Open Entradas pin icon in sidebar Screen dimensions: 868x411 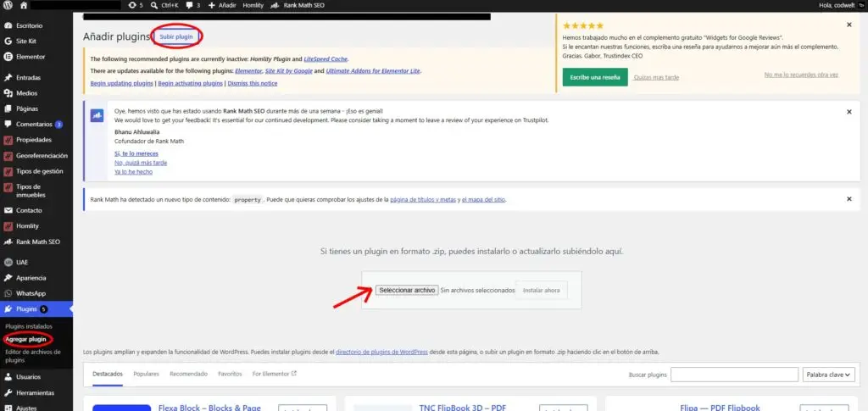8,77
